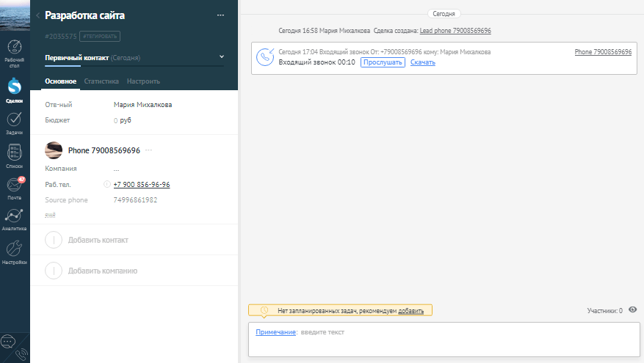Image resolution: width=644 pixels, height=363 pixels.
Task: Open Списки lists icon
Action: point(15,155)
